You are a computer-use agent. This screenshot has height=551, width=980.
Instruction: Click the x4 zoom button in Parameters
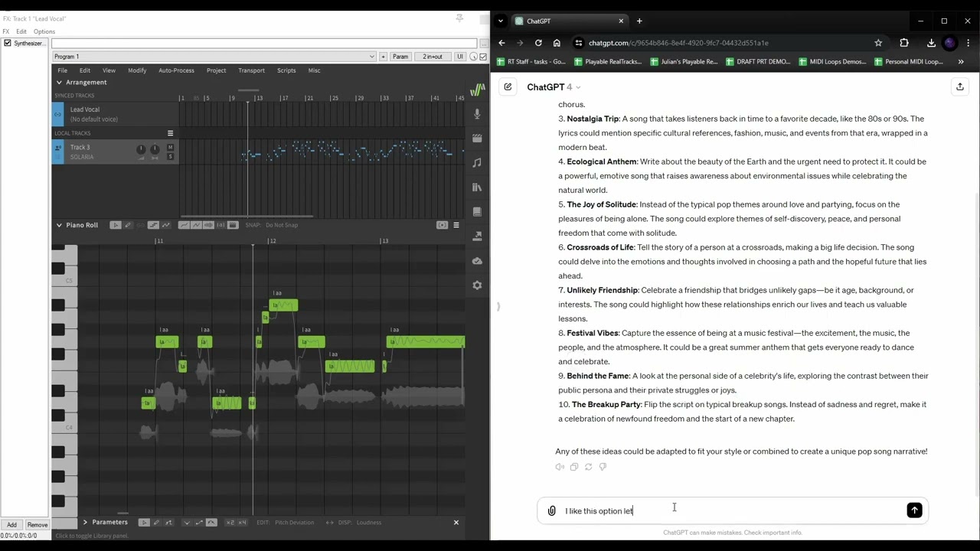pos(242,523)
